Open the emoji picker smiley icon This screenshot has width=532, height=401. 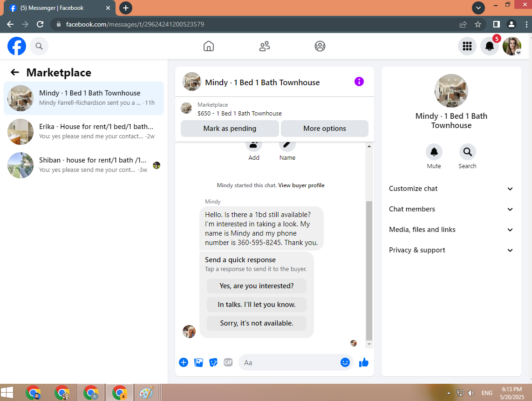tap(345, 362)
